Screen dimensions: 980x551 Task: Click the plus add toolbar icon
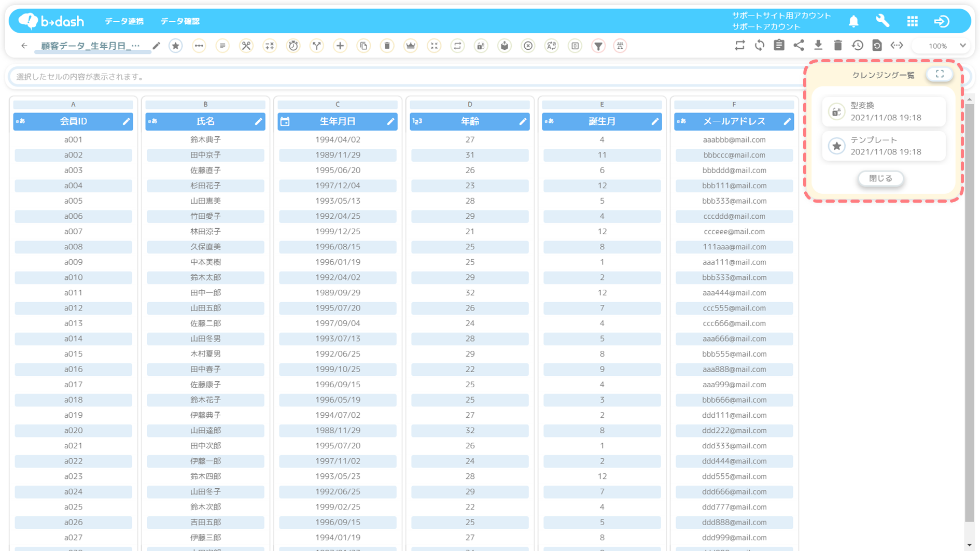pyautogui.click(x=340, y=46)
